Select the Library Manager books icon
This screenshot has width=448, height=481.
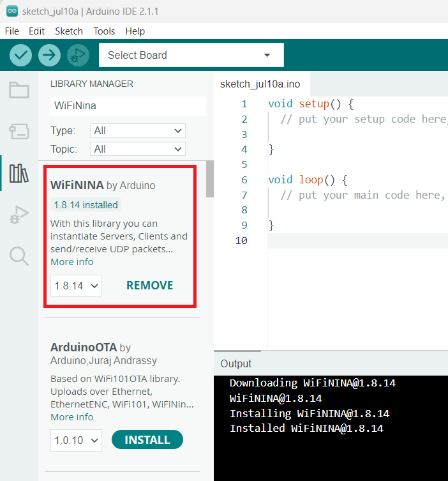click(x=19, y=173)
